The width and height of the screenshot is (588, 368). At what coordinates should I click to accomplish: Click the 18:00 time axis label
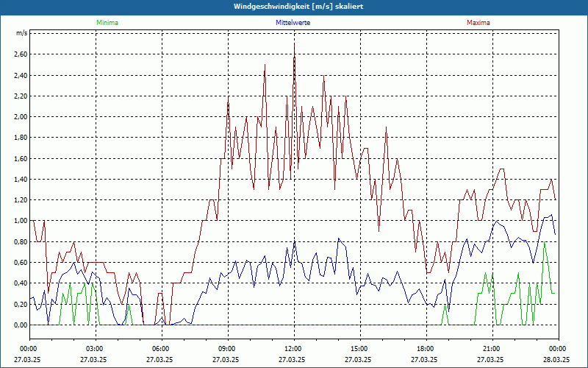pos(426,349)
